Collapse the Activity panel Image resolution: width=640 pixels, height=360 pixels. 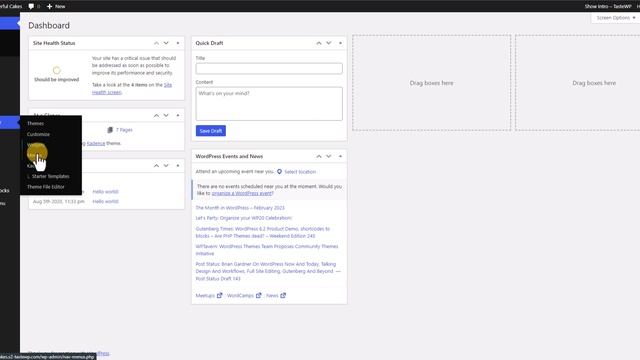pos(178,166)
